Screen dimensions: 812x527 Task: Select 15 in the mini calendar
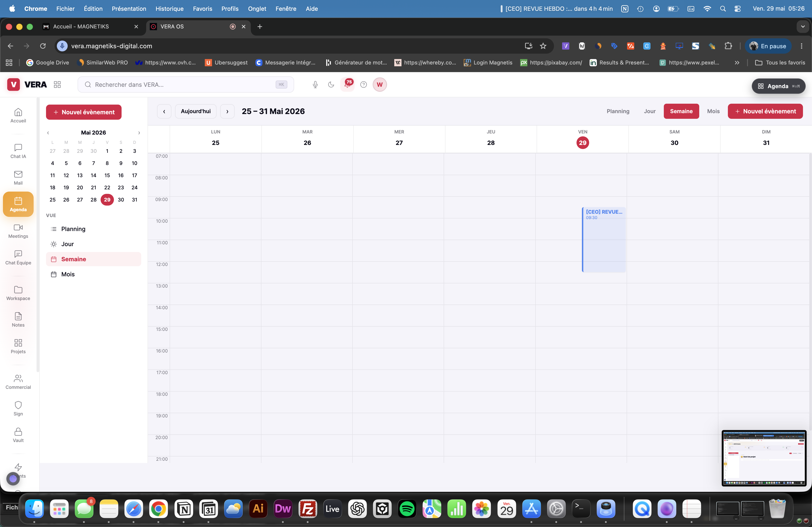click(107, 175)
